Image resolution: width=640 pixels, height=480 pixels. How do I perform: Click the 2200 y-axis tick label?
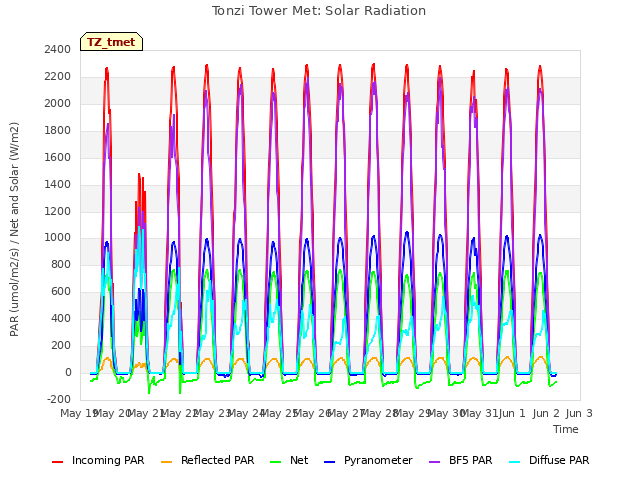point(58,76)
